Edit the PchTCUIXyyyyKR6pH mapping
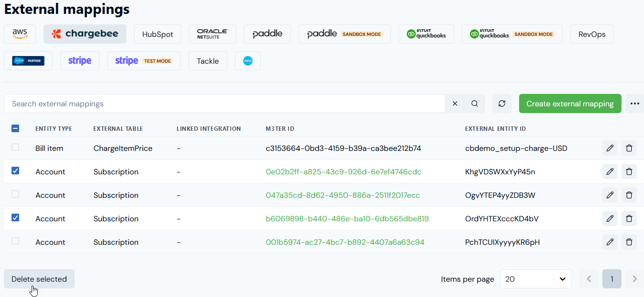 point(610,242)
